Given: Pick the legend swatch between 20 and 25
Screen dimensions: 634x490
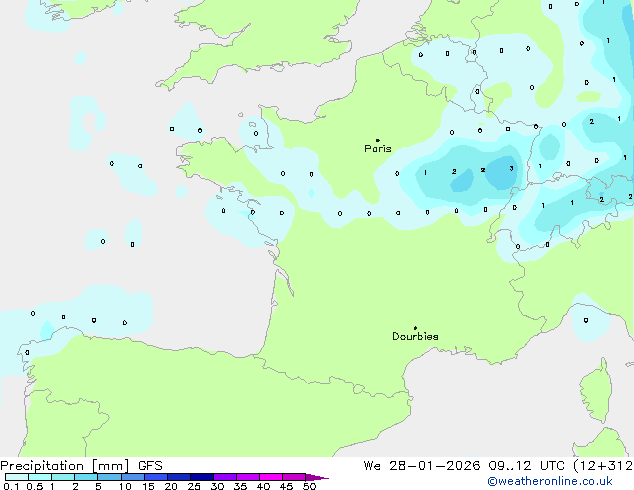Looking at the screenshot, I should point(179,477).
